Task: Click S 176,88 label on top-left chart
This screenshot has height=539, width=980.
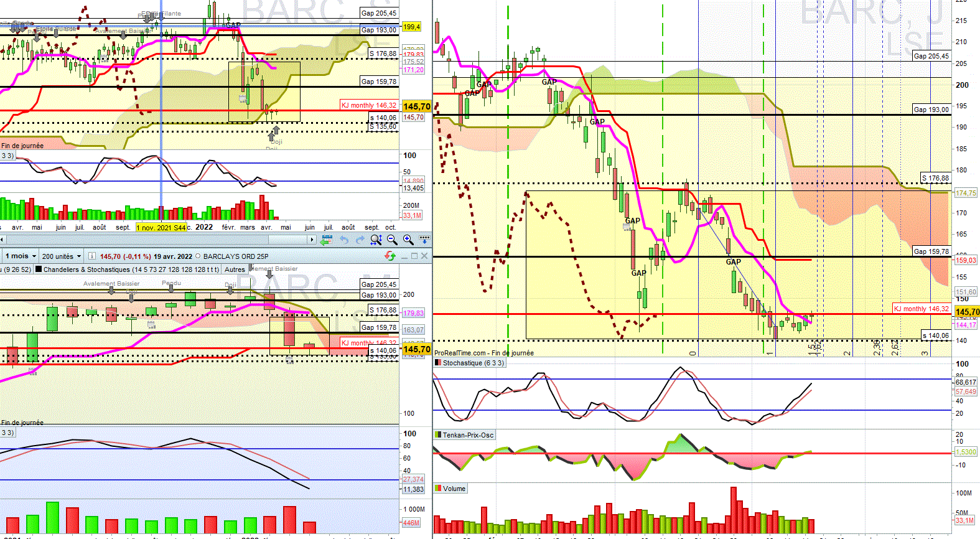Action: point(383,54)
